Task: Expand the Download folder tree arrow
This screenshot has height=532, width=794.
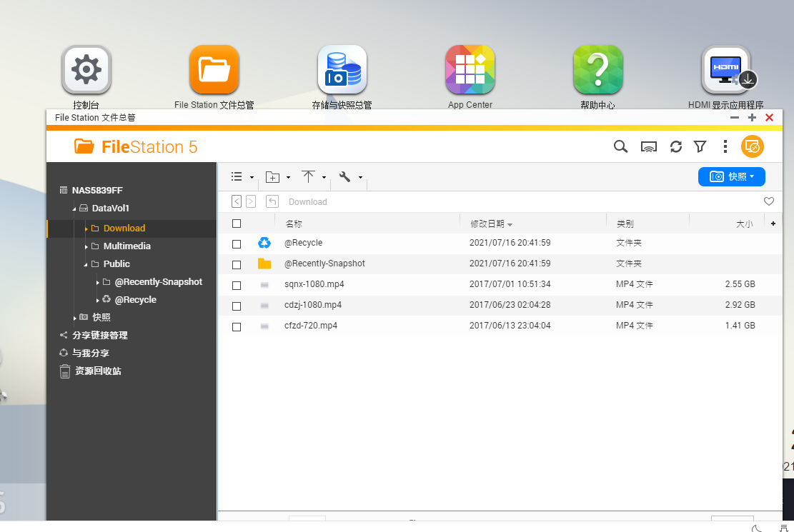Action: (86, 229)
